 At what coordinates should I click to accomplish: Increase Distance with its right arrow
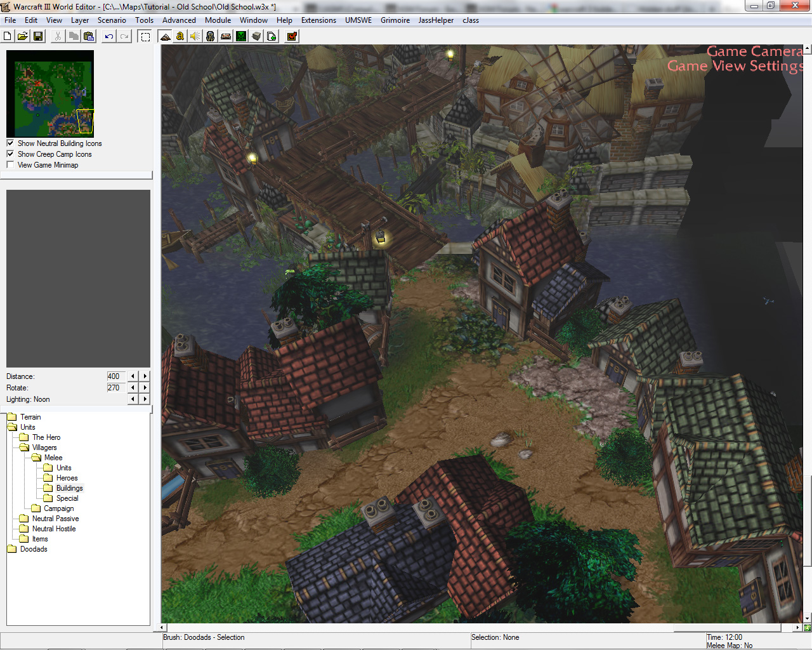point(145,376)
